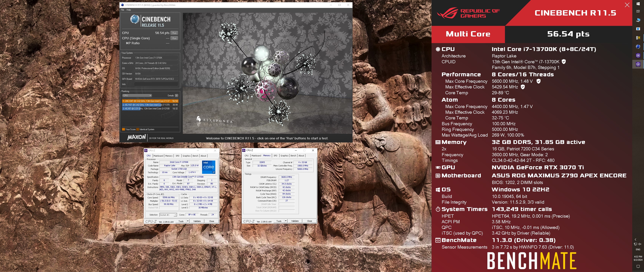This screenshot has width=644, height=272.
Task: Click the Info input field in Cinebench
Action: [x=156, y=84]
